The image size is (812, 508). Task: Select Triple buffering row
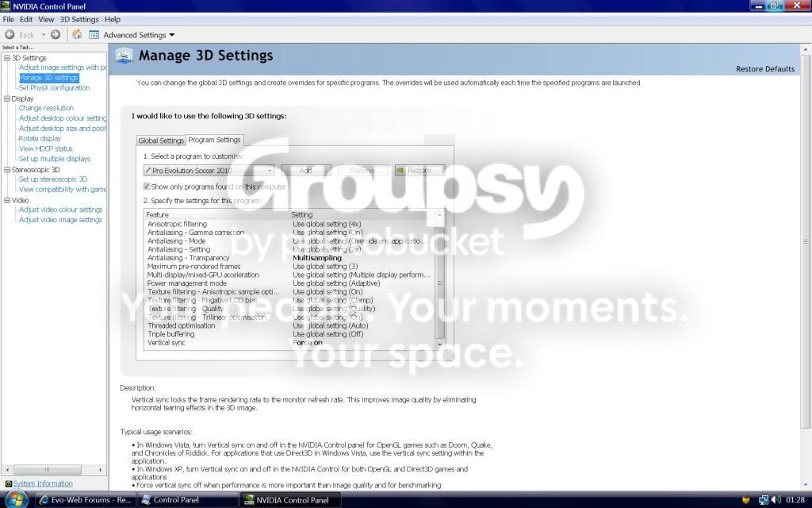[x=289, y=334]
